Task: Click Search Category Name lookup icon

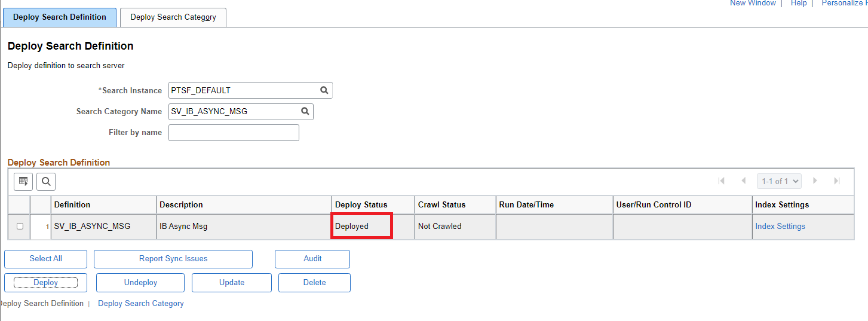Action: [305, 111]
